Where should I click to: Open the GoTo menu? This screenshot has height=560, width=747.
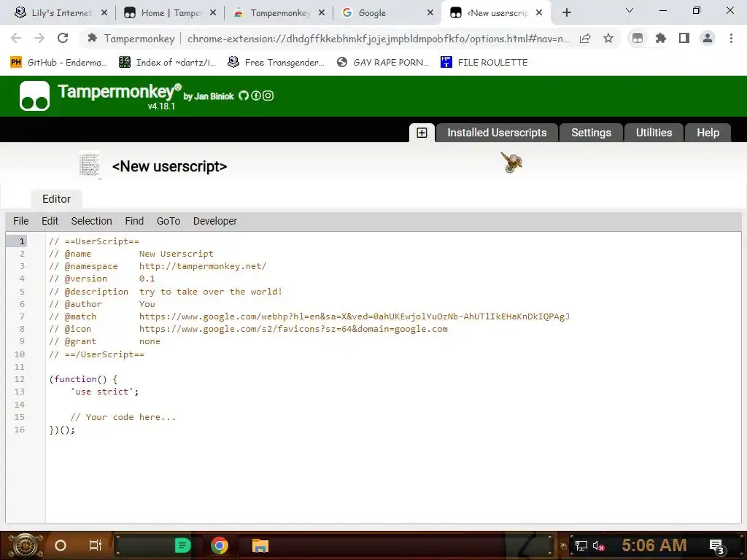pyautogui.click(x=169, y=221)
